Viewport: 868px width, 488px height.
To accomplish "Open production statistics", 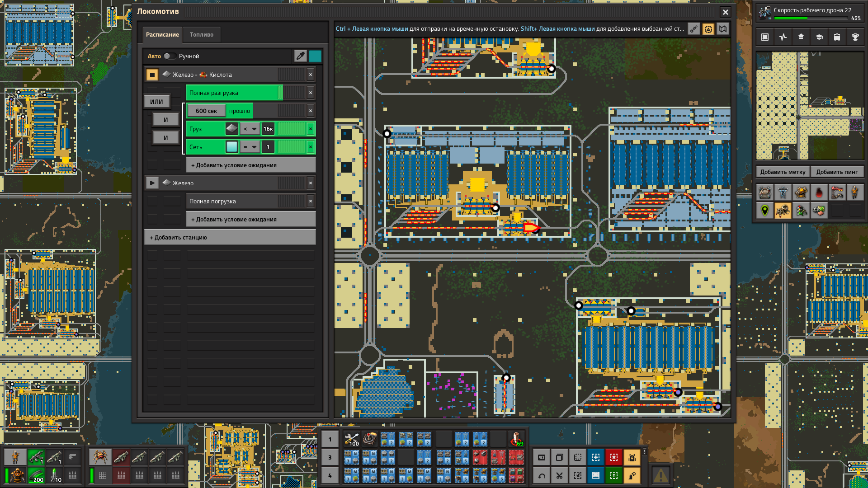I will 783,37.
